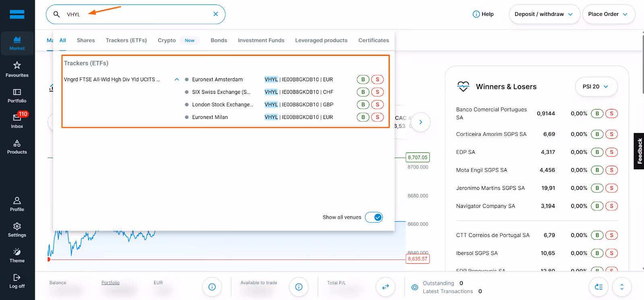The width and height of the screenshot is (644, 300).
Task: Buy VHYL on Euronext Milan
Action: (x=363, y=117)
